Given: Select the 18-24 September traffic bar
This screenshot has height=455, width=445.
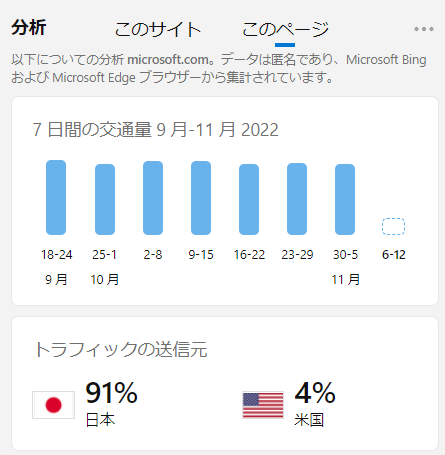Looking at the screenshot, I should pos(56,197).
